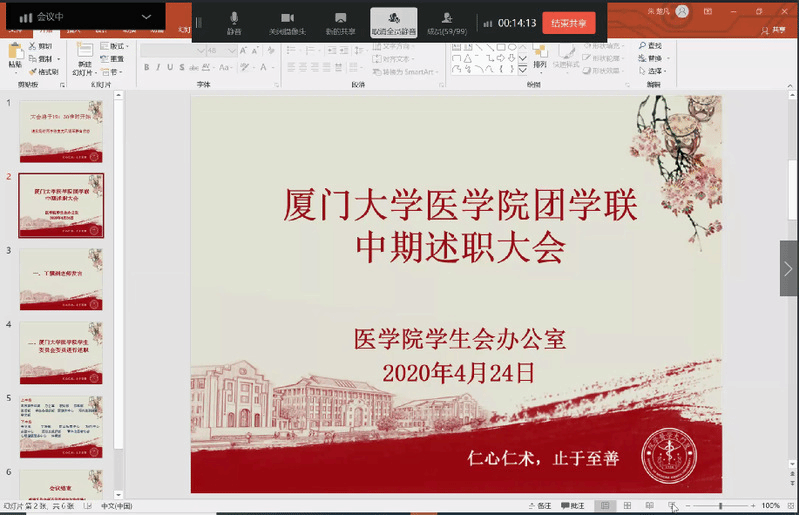Open the font size dropdown
Viewport: 799px width, 515px height.
232,50
